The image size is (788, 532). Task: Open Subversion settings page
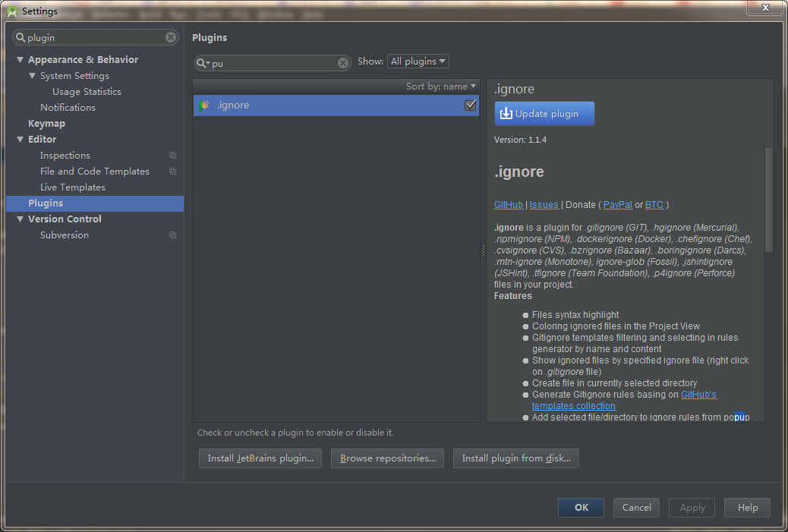point(65,235)
